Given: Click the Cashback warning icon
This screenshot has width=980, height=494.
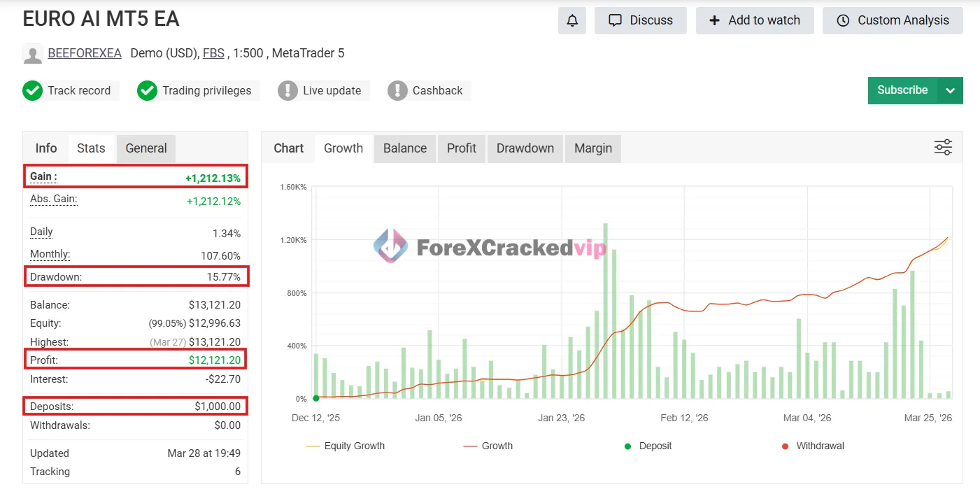Looking at the screenshot, I should pyautogui.click(x=397, y=90).
